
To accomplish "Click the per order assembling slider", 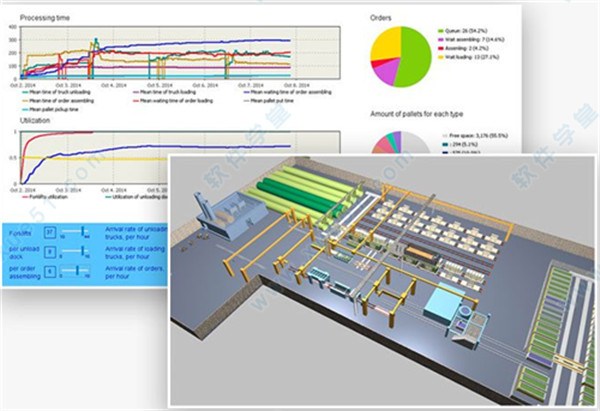I will tap(75, 273).
